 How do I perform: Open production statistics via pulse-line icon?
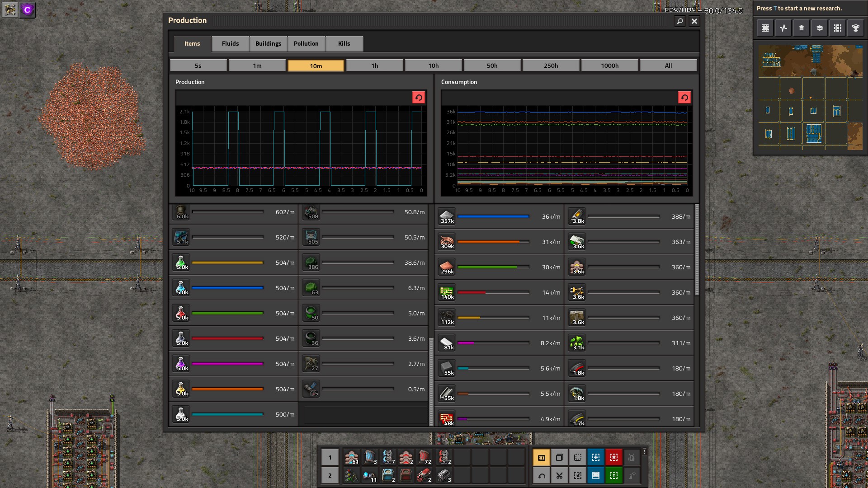(783, 28)
